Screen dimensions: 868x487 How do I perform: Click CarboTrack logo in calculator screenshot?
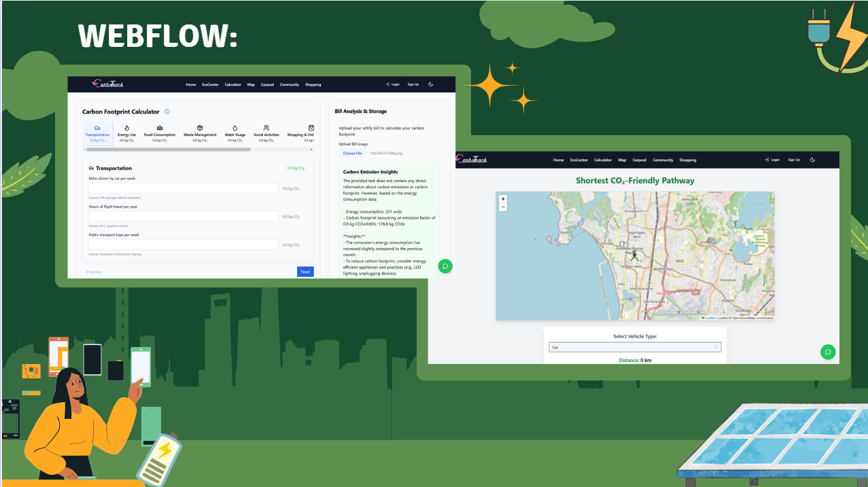click(x=108, y=84)
